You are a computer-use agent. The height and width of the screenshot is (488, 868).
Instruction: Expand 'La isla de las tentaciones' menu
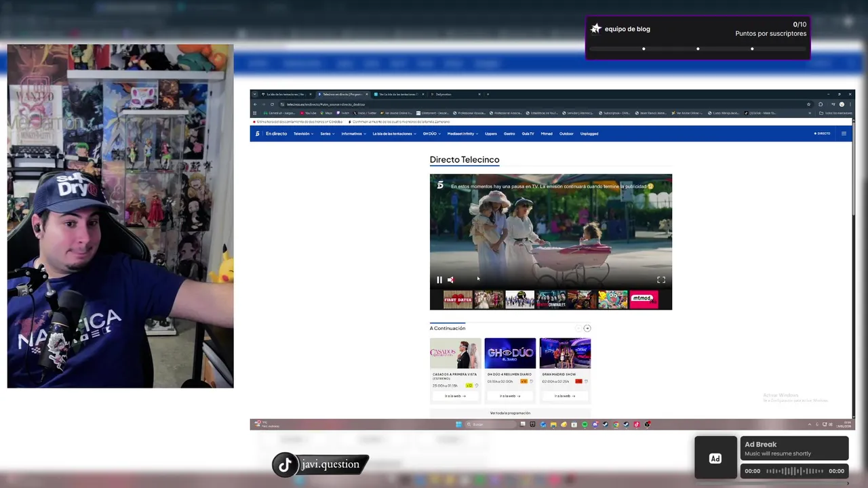point(395,134)
